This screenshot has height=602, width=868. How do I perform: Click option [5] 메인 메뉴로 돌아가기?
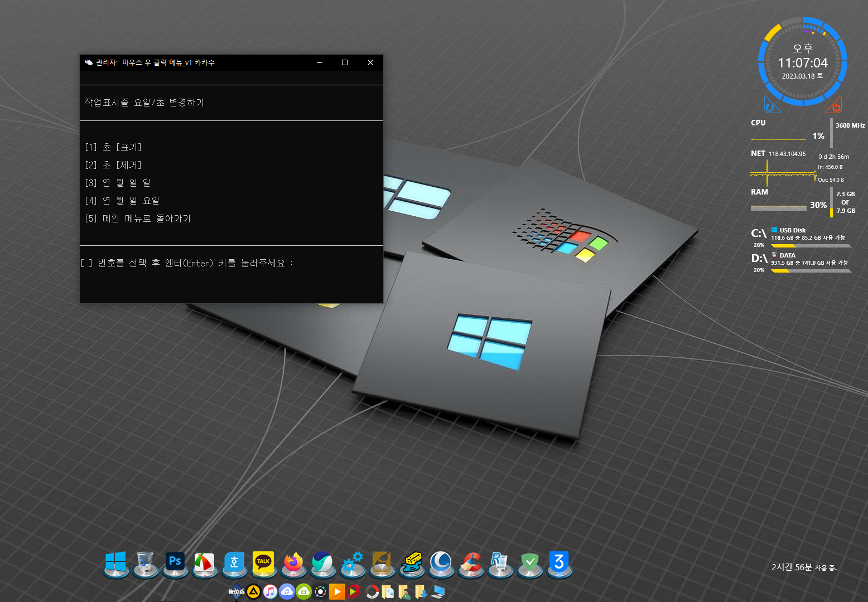point(138,219)
